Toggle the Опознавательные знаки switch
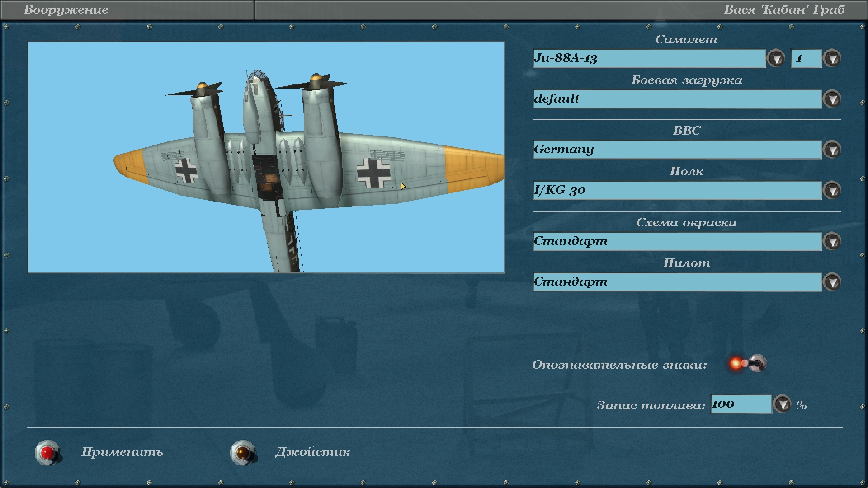Viewport: 868px width, 488px height. click(x=748, y=364)
